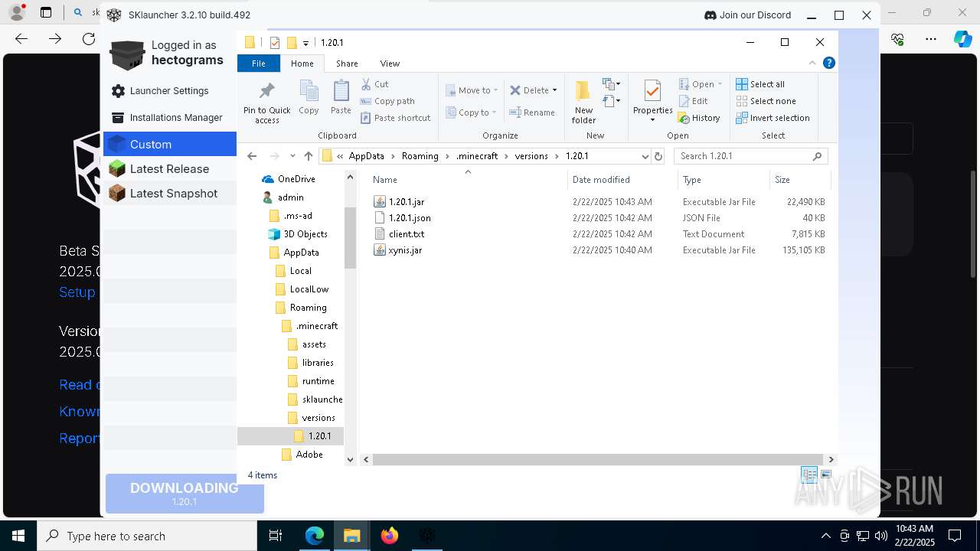Click Pin to Quick access icon
980x551 pixels.
point(266,102)
